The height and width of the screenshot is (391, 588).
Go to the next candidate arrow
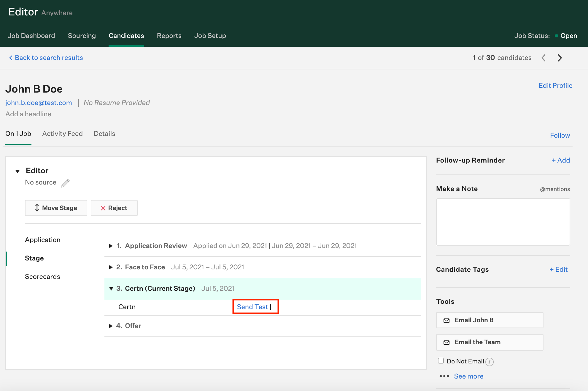tap(560, 58)
